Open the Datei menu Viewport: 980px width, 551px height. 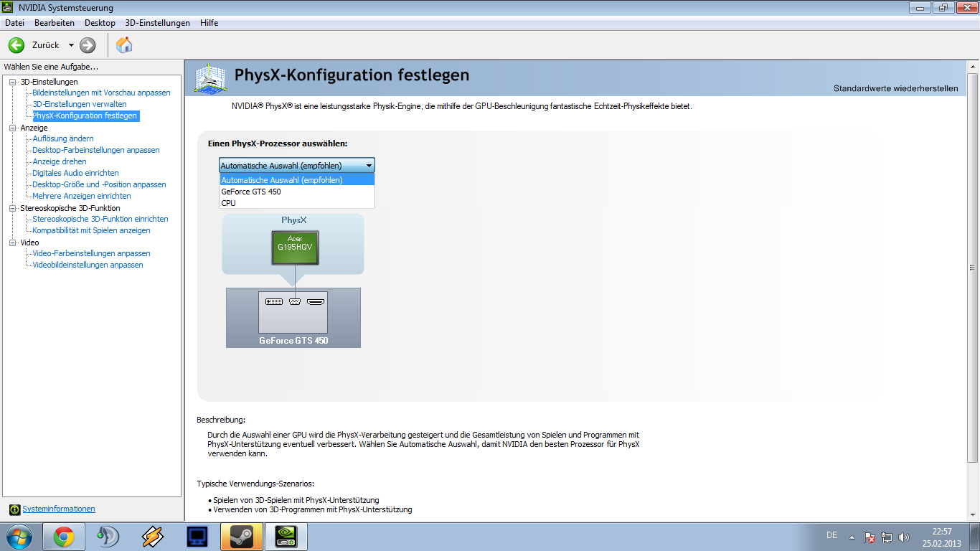[15, 23]
